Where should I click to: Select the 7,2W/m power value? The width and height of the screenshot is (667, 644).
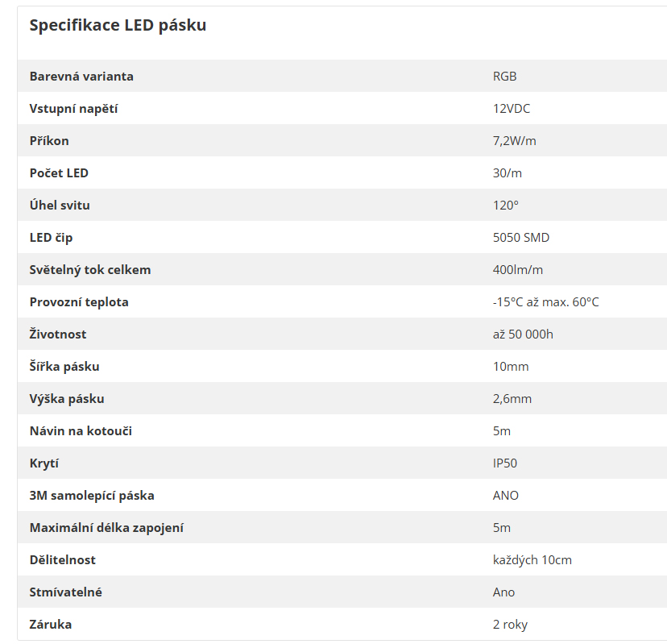(514, 141)
